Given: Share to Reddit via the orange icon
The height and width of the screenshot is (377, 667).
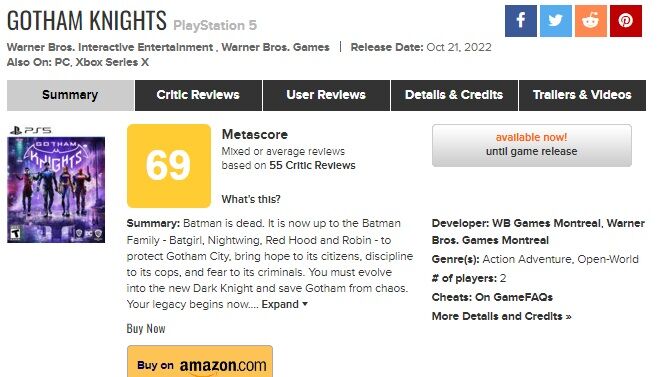Looking at the screenshot, I should point(590,21).
